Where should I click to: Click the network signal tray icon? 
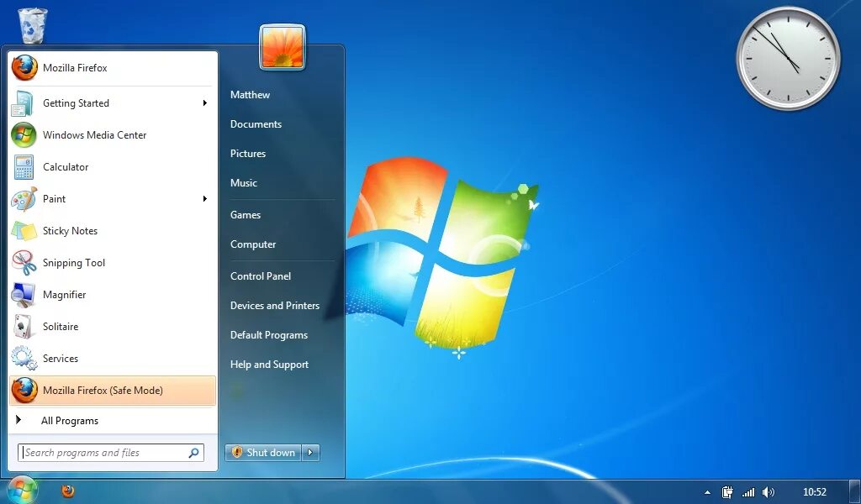747,492
